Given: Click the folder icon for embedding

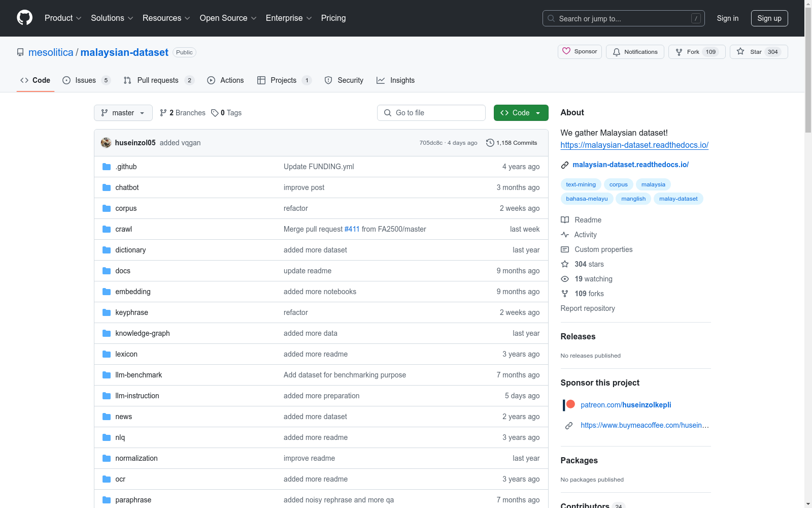Looking at the screenshot, I should coord(107,292).
